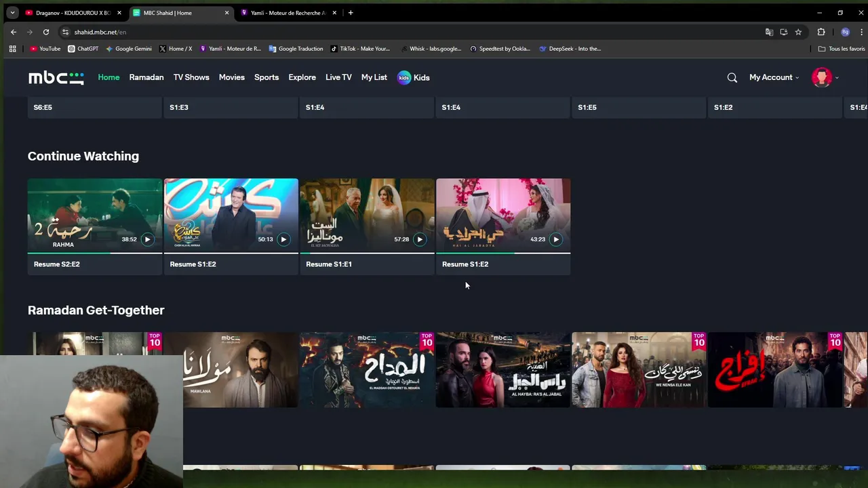
Task: Select the S1:E5 episode card
Action: coord(639,108)
